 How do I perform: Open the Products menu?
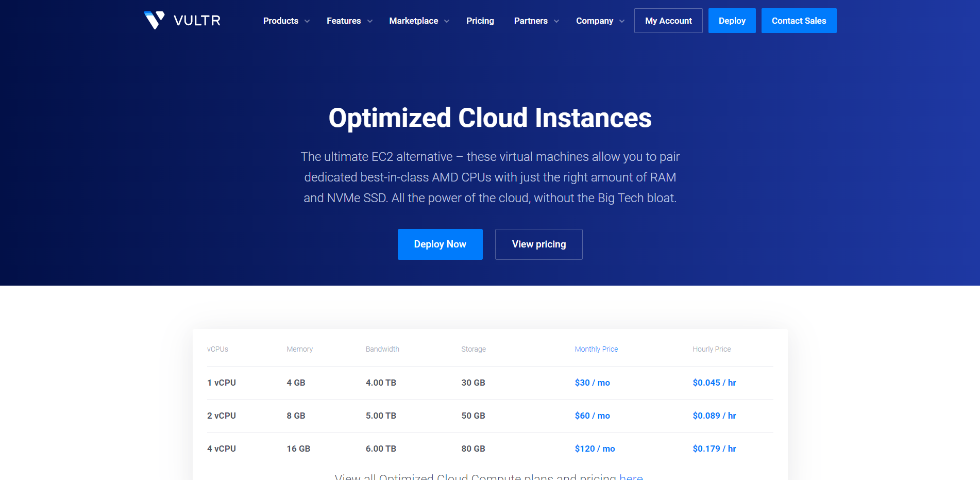(x=281, y=21)
